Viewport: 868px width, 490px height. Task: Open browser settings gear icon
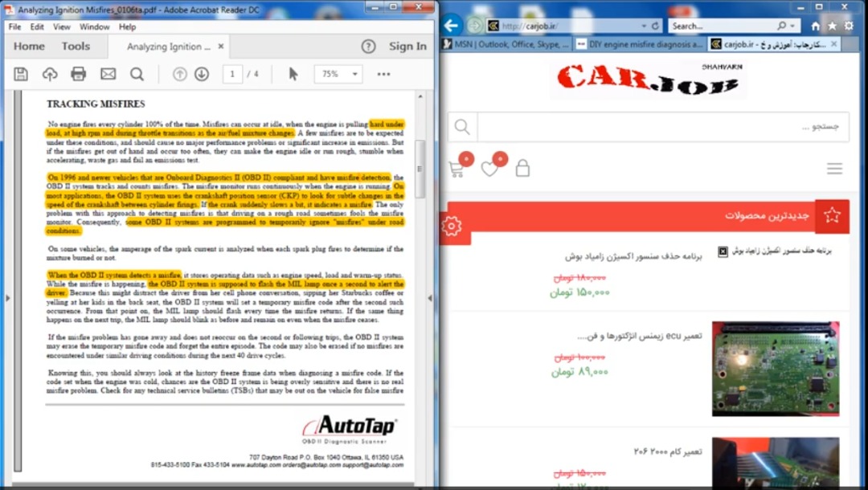[849, 26]
